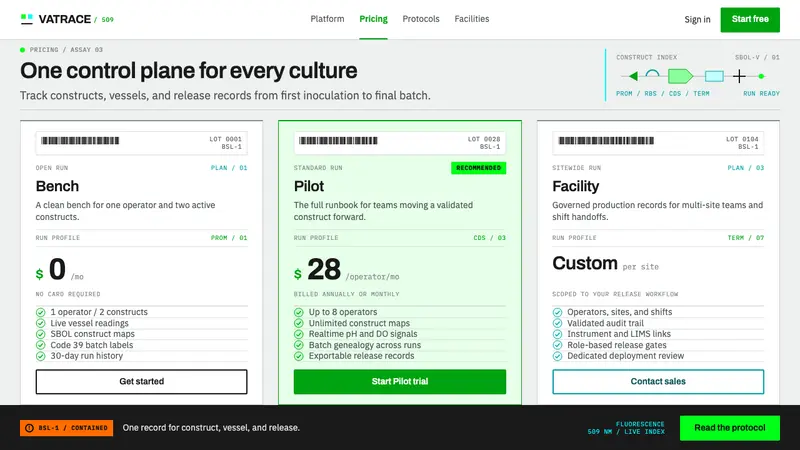
Task: Start the Pilot trial
Action: 399,382
